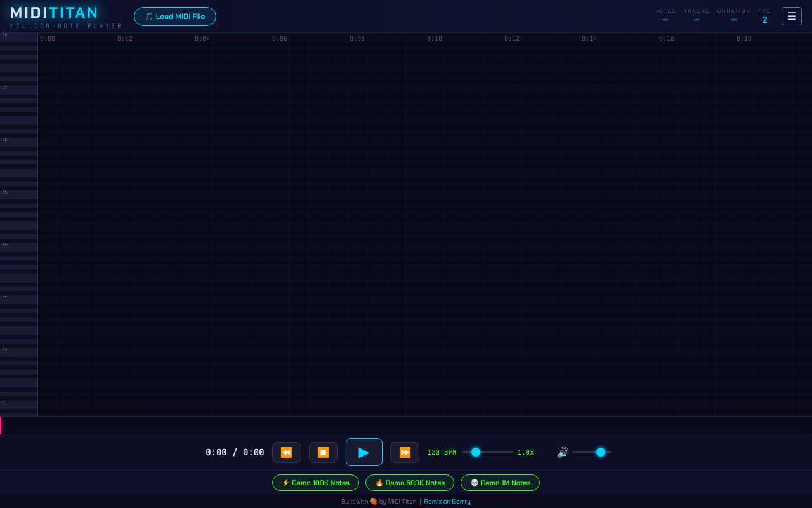Click the C2 piano key
Viewport: 812px width, 508px height.
click(x=19, y=351)
